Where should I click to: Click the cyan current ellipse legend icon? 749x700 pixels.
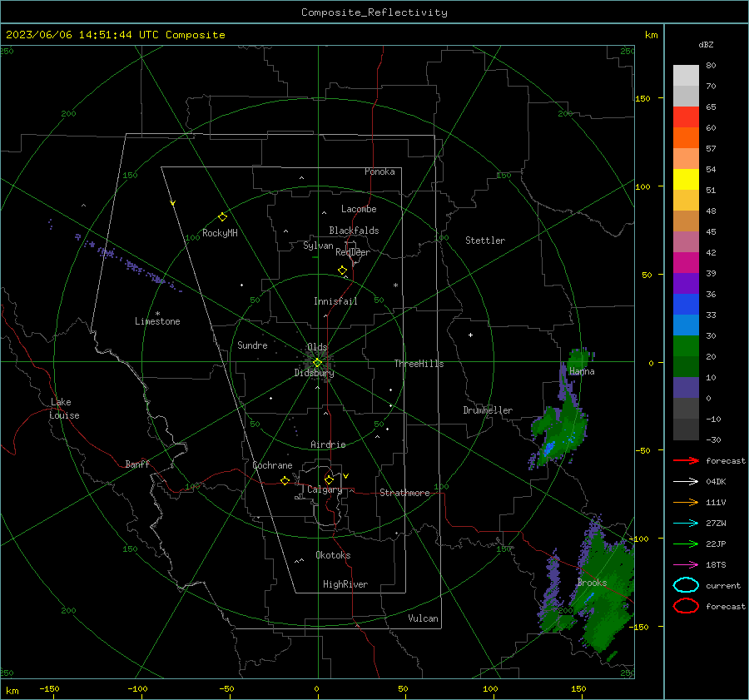click(686, 585)
